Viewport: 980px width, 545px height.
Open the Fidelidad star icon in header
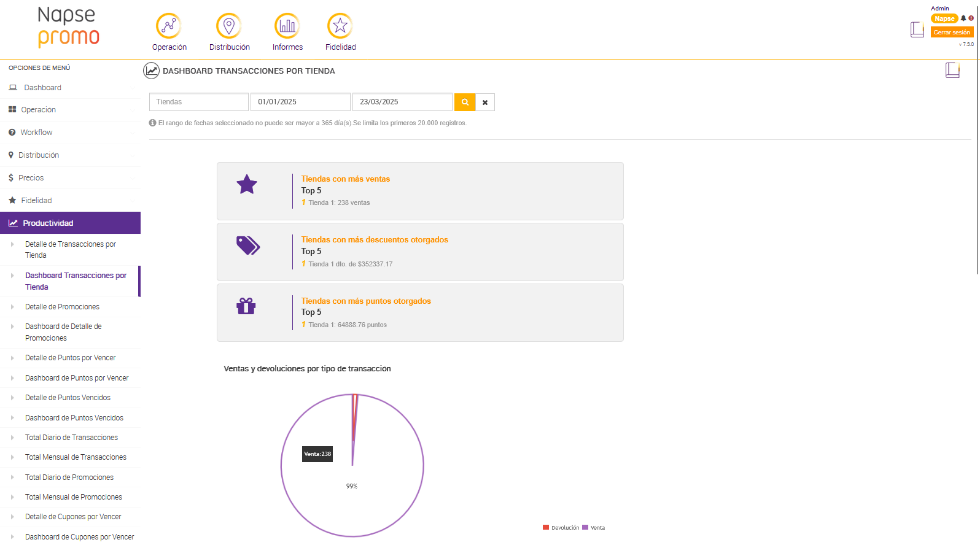tap(340, 26)
